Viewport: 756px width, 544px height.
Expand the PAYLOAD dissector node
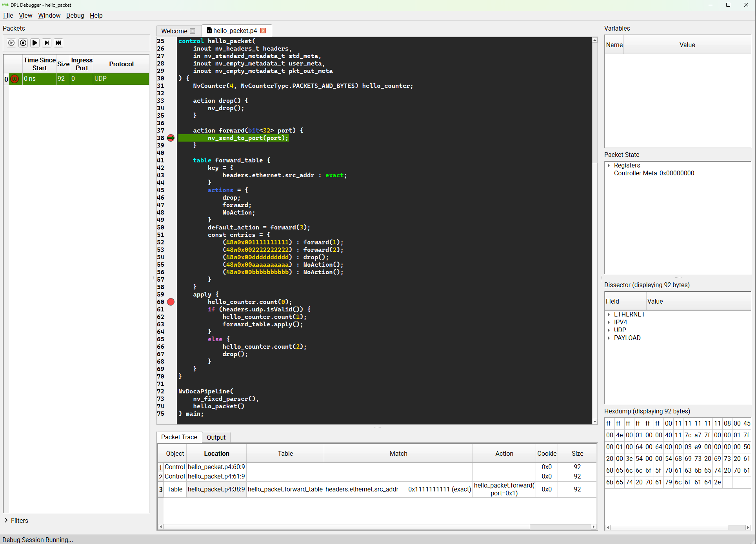tap(609, 338)
